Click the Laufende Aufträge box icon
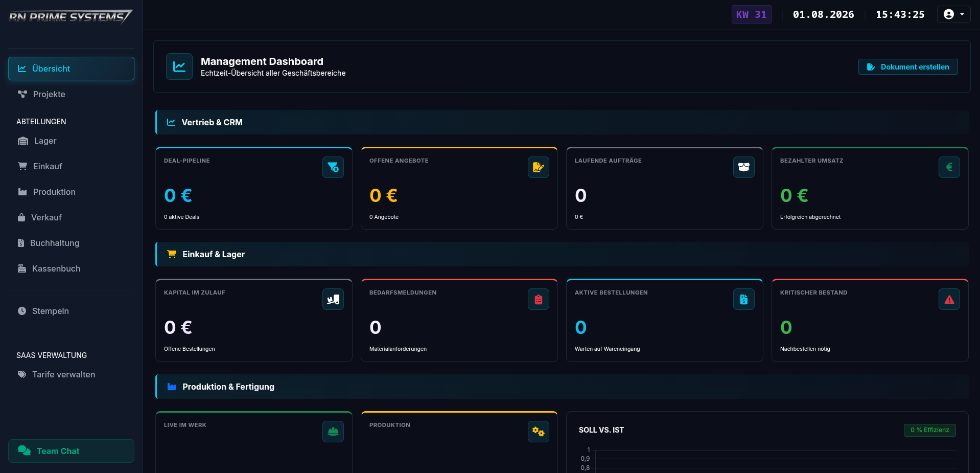This screenshot has height=473, width=980. click(x=744, y=167)
